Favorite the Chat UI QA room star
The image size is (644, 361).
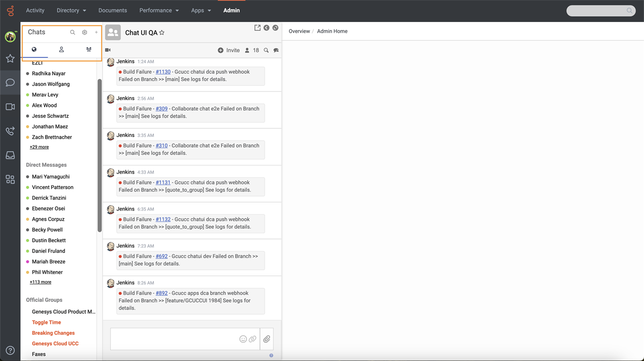click(162, 33)
